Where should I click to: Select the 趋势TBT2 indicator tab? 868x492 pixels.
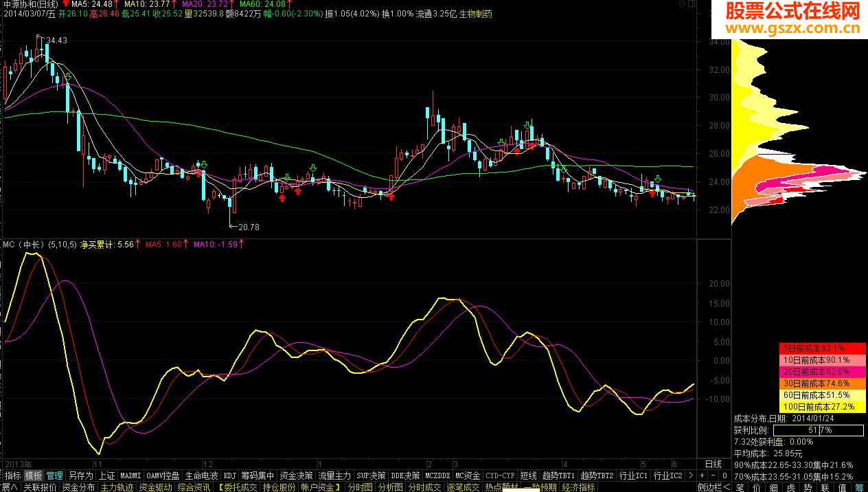(597, 476)
